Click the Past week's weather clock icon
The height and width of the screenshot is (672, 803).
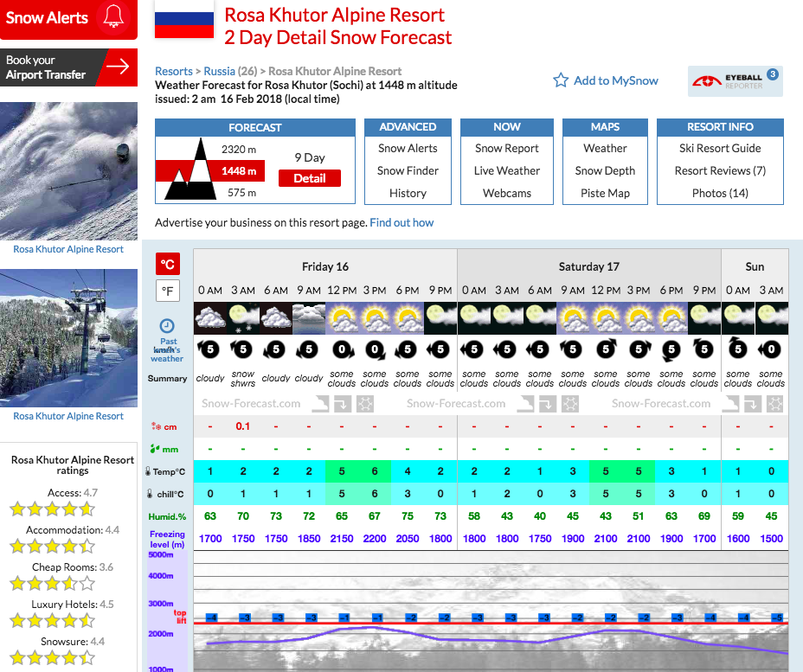tap(167, 325)
